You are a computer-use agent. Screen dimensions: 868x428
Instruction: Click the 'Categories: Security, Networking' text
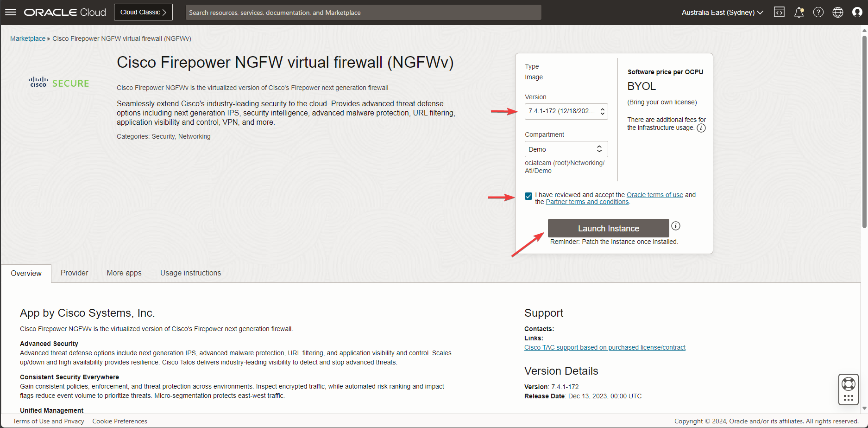(x=164, y=136)
